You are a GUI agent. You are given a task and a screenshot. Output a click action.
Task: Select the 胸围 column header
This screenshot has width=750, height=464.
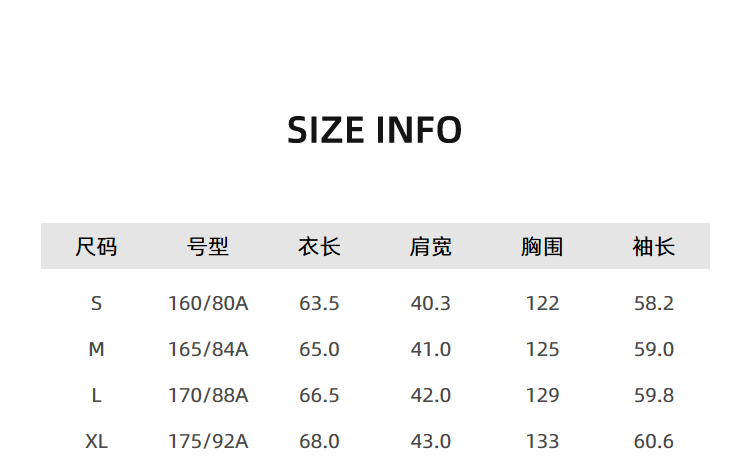tap(542, 246)
